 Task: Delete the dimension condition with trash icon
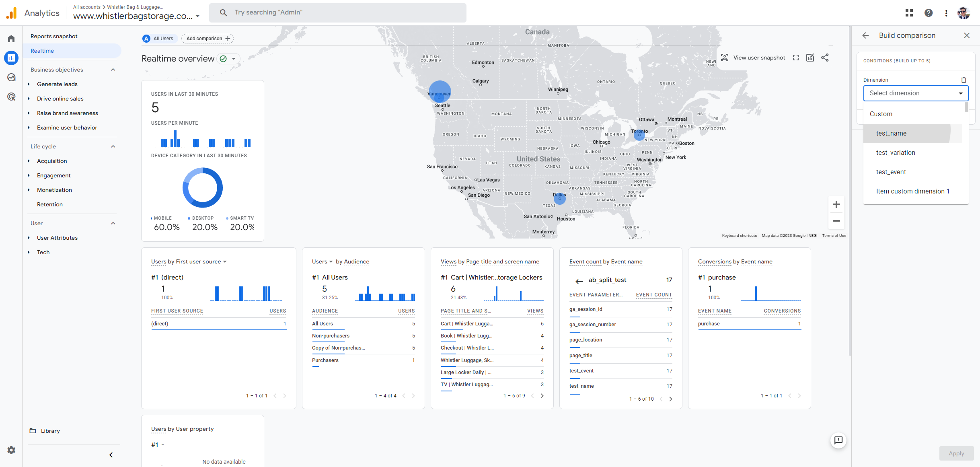pyautogui.click(x=964, y=80)
